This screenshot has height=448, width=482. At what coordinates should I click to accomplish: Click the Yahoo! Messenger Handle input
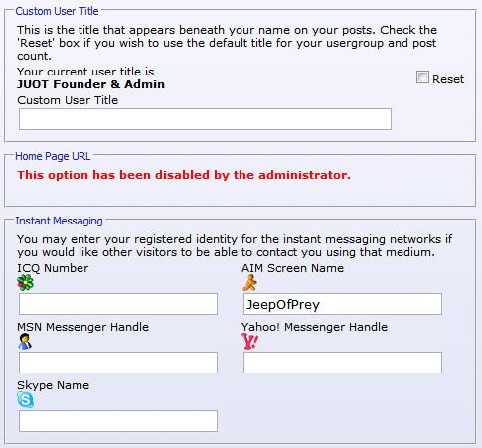[x=343, y=363]
